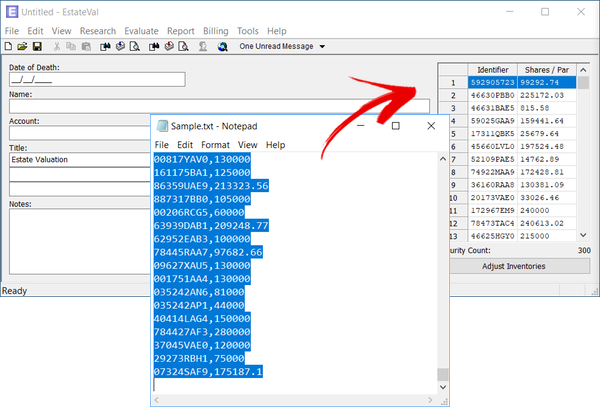Select shares cell 225172.03
The width and height of the screenshot is (600, 407).
click(x=547, y=95)
